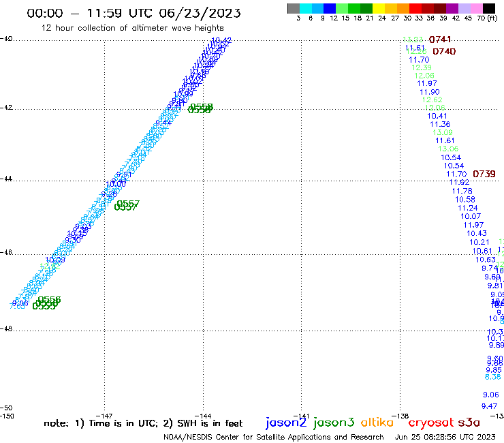Click the '9.91' reading on the diagonal track

124,175
